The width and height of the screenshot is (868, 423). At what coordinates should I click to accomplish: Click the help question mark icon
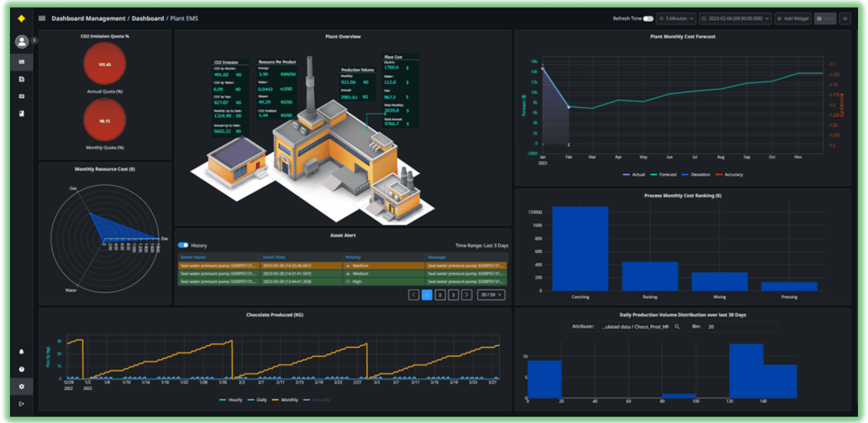tap(22, 369)
